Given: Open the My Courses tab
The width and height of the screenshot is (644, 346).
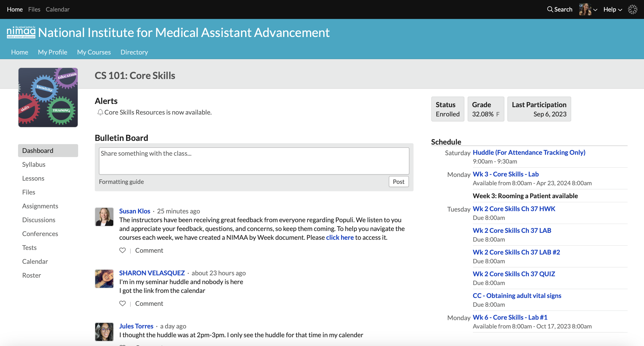Looking at the screenshot, I should (x=94, y=52).
